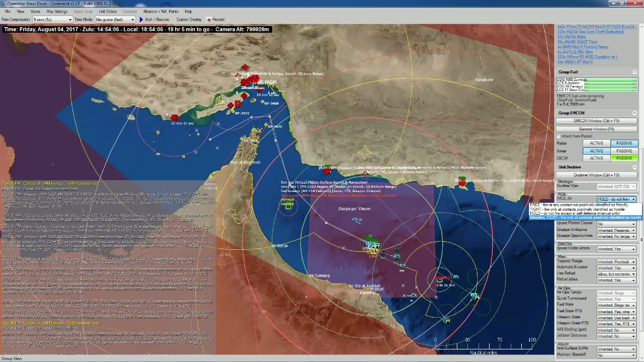Select Inherited, TIGHT highlighted option
644x362 pixels.
[x=585, y=217]
